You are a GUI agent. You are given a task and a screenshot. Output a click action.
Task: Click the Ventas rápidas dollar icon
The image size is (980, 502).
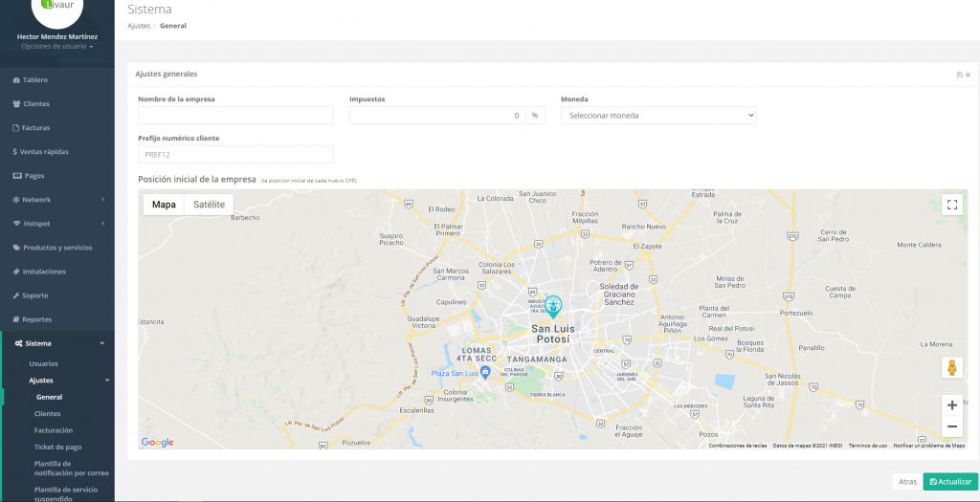[15, 152]
